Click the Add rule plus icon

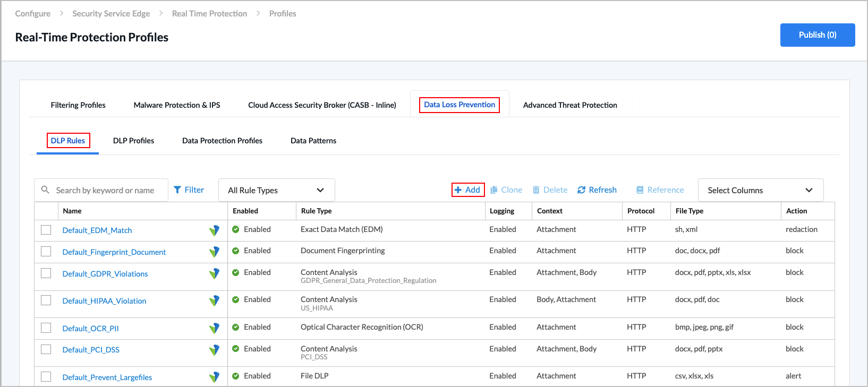pyautogui.click(x=458, y=190)
